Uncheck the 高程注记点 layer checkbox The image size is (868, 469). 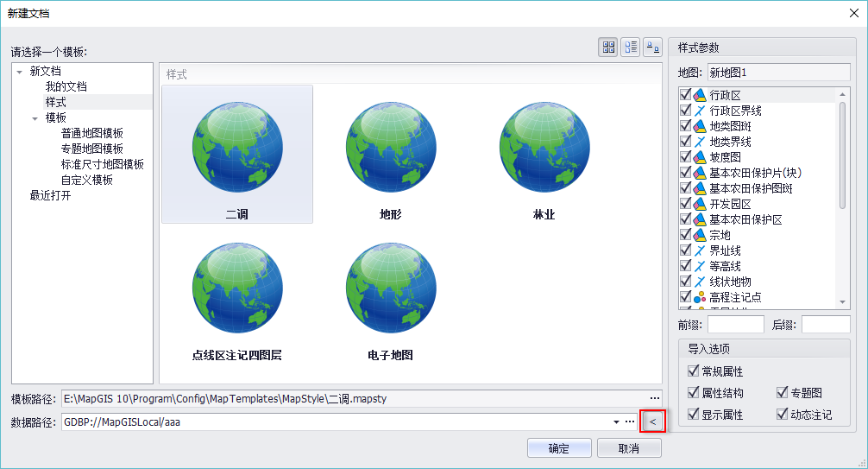click(686, 296)
